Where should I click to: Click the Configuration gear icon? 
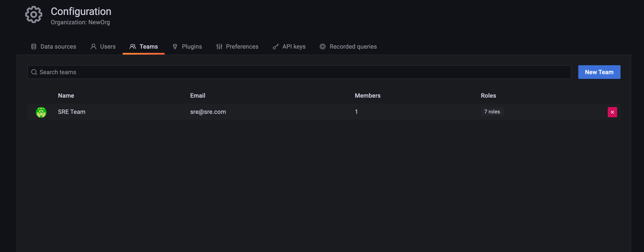point(34,15)
